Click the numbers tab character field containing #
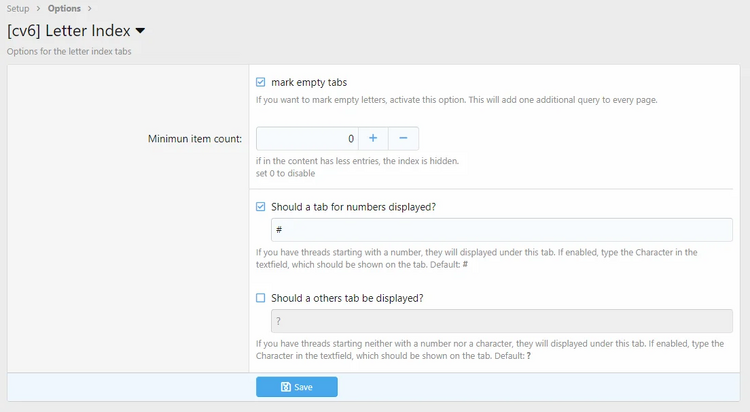The width and height of the screenshot is (750, 412). coord(502,230)
